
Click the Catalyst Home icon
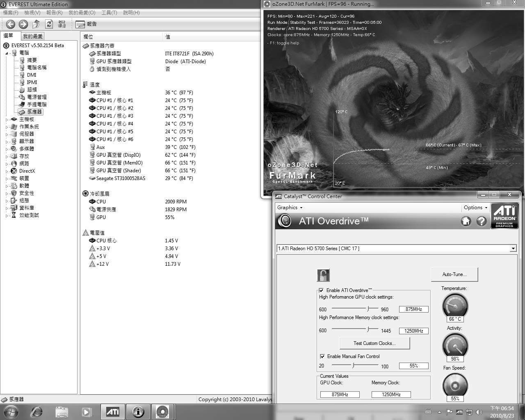click(466, 221)
